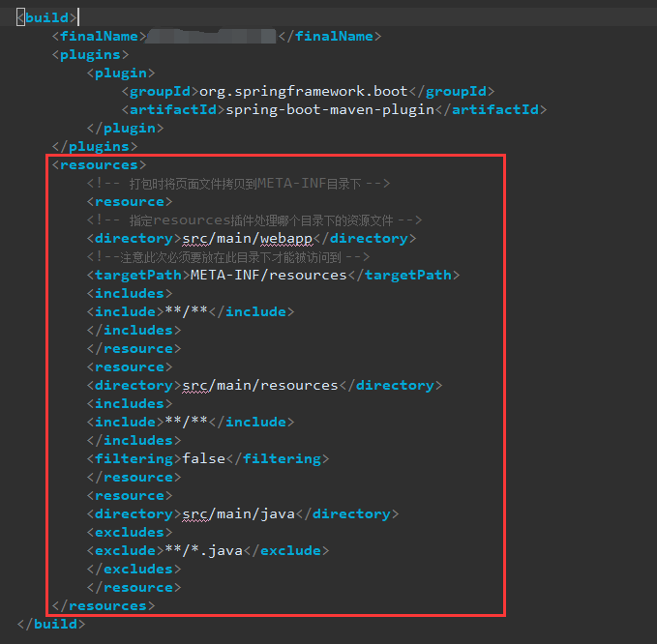Click the closing excludes tag

pos(134,569)
